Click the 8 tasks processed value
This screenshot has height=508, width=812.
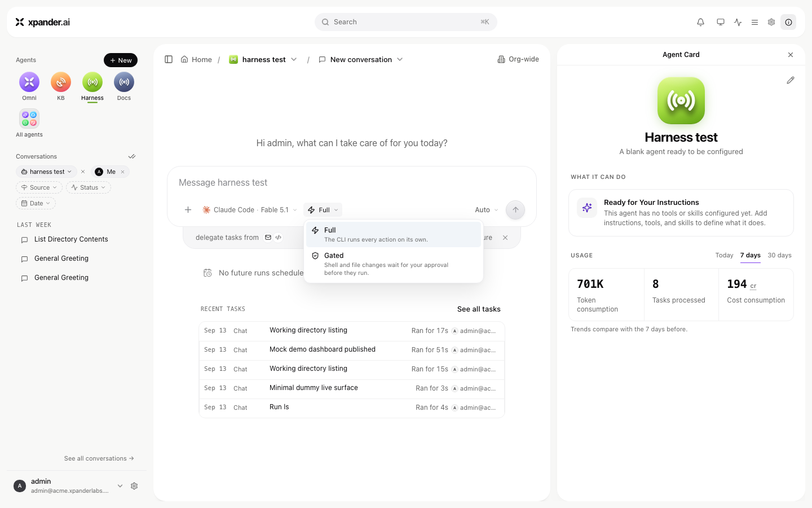(655, 284)
